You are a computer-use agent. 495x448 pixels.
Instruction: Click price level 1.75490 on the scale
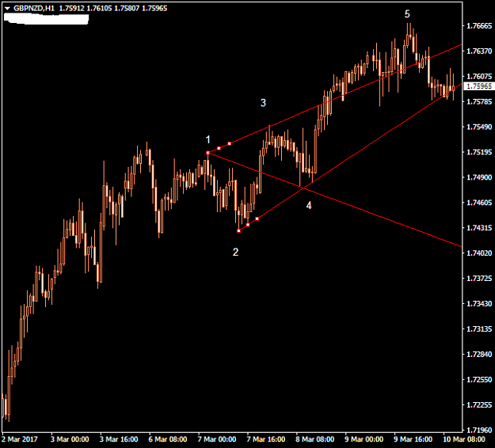pyautogui.click(x=479, y=127)
